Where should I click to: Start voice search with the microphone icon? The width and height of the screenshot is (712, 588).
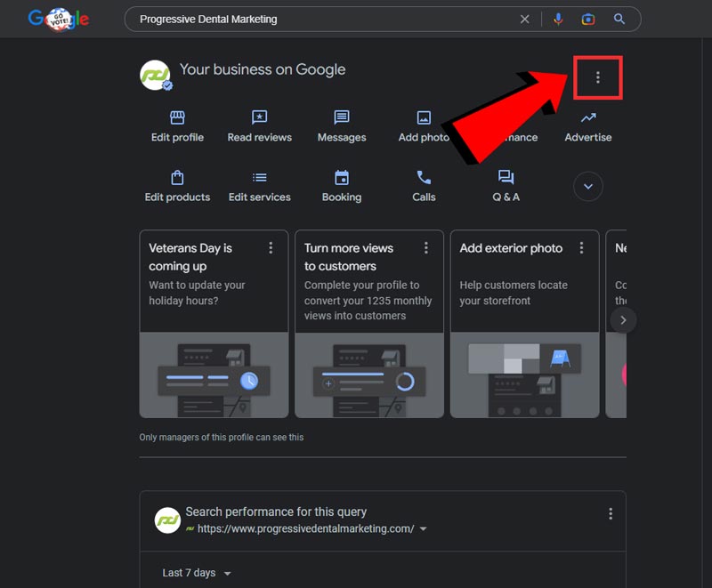coord(558,19)
